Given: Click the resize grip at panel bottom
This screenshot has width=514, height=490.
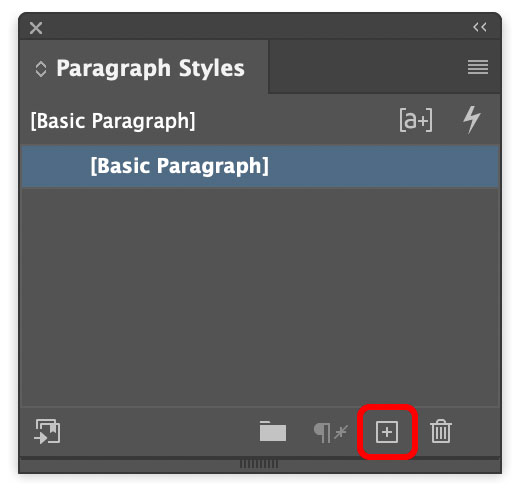Looking at the screenshot, I should point(259,464).
